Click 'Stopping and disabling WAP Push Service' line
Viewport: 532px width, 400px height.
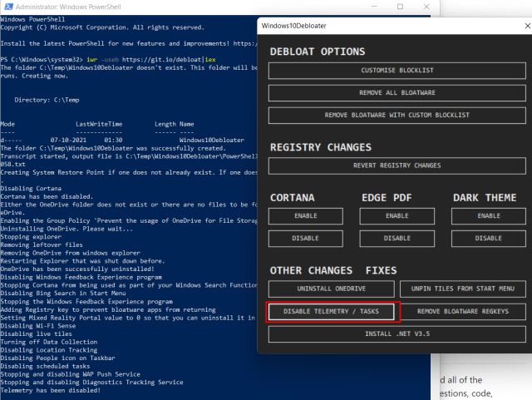pos(70,374)
